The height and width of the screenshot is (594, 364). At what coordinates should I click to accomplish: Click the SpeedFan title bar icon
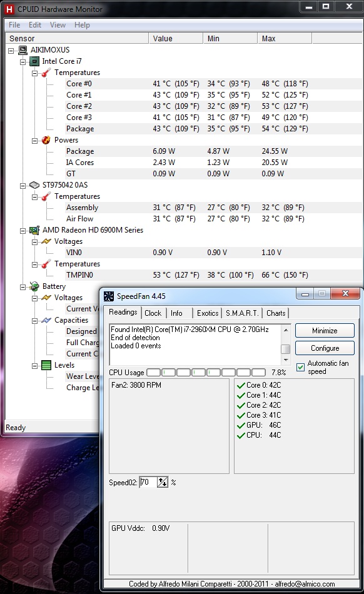109,296
